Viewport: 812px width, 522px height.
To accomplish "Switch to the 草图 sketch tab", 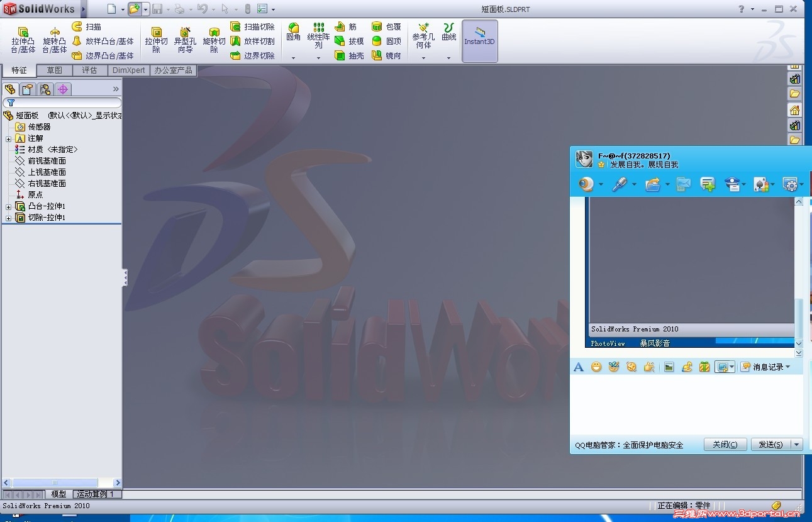I will (x=55, y=70).
